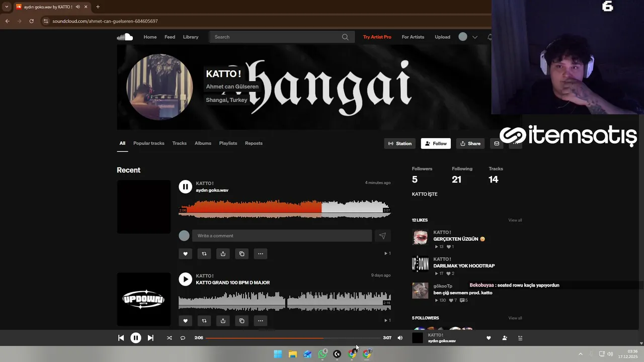Viewport: 644px width, 362px height.
Task: Like KATTO GRAND 100 BPM D MAJOR
Action: tap(185, 321)
